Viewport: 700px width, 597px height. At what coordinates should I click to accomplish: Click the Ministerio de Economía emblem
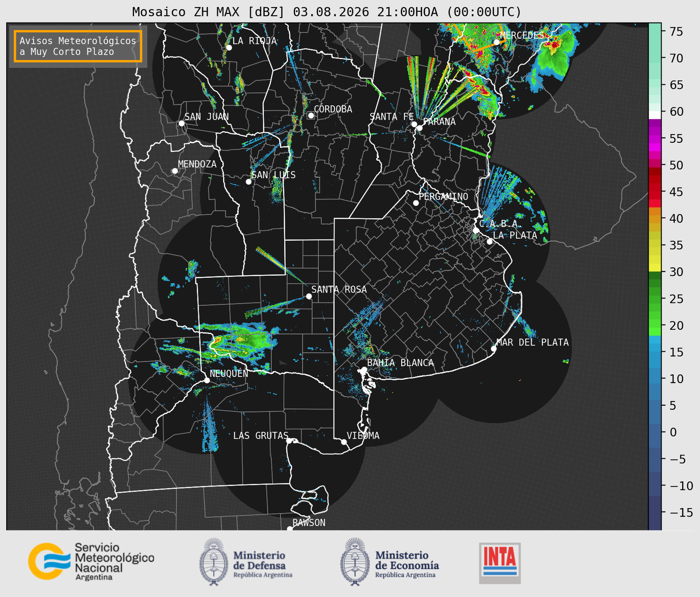354,562
